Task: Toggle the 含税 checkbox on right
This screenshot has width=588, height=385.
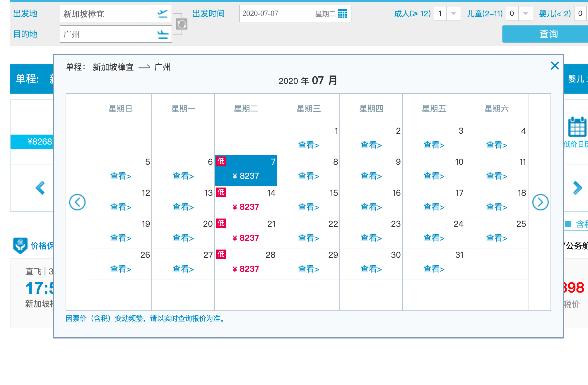Action: point(568,224)
